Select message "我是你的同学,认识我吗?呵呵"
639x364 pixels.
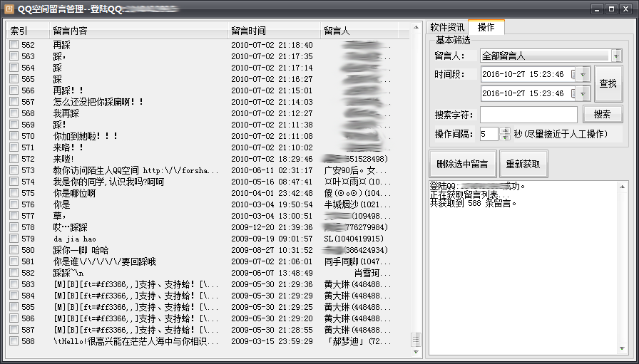tap(108, 182)
